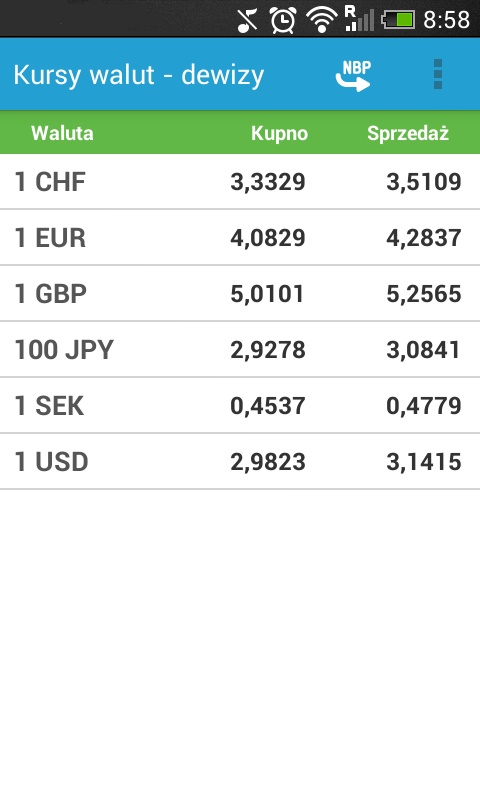Screen dimensions: 480x800
Task: Tap the EUR sell rate 4,2837
Action: pyautogui.click(x=423, y=238)
